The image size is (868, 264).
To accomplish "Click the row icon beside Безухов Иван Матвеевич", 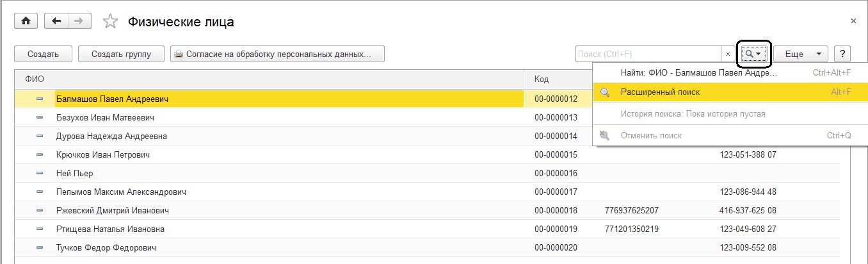I will pyautogui.click(x=40, y=118).
